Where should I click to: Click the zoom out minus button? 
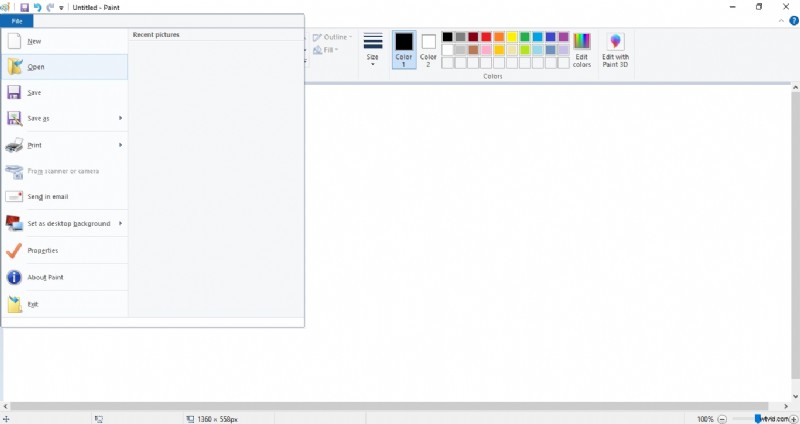[722, 419]
